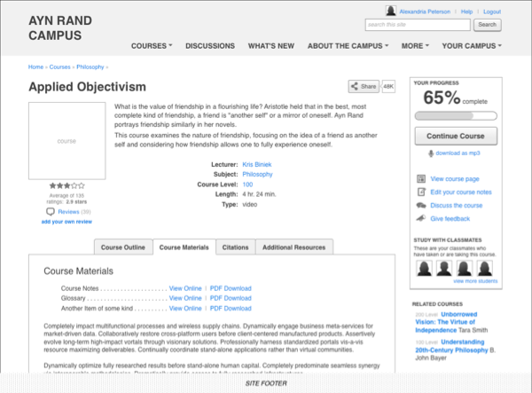The height and width of the screenshot is (393, 532).
Task: Click the course image placeholder
Action: tap(66, 141)
